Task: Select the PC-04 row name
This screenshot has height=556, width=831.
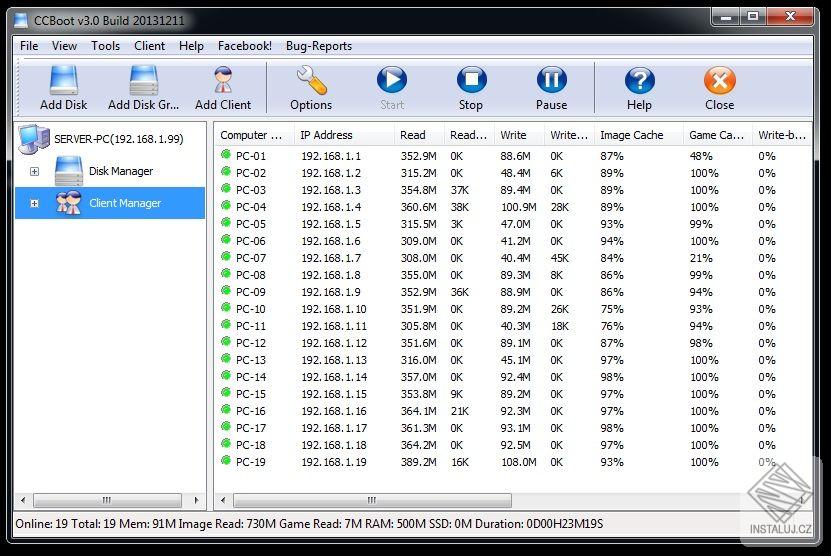Action: pyautogui.click(x=251, y=207)
